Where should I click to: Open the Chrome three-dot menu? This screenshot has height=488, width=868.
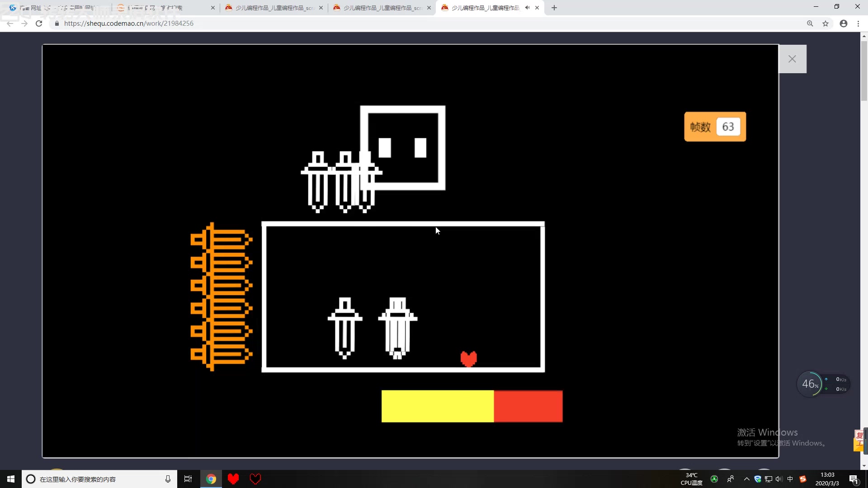point(858,23)
